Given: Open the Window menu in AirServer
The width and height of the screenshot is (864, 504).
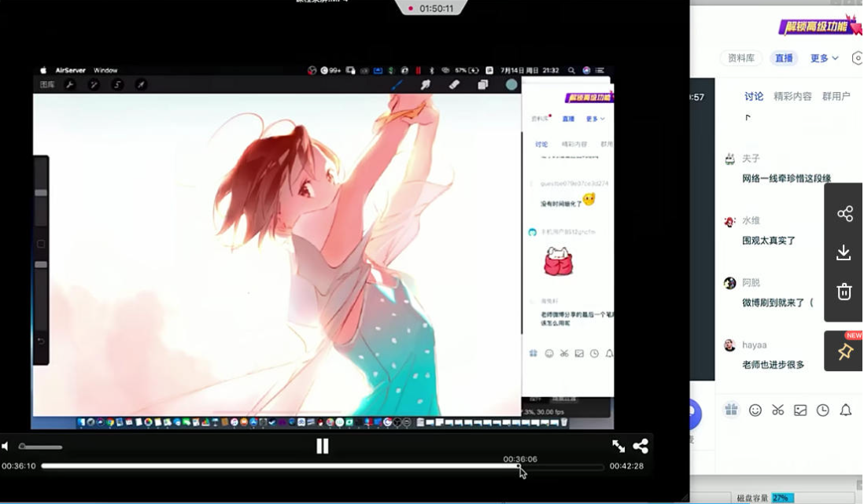Looking at the screenshot, I should click(x=105, y=71).
